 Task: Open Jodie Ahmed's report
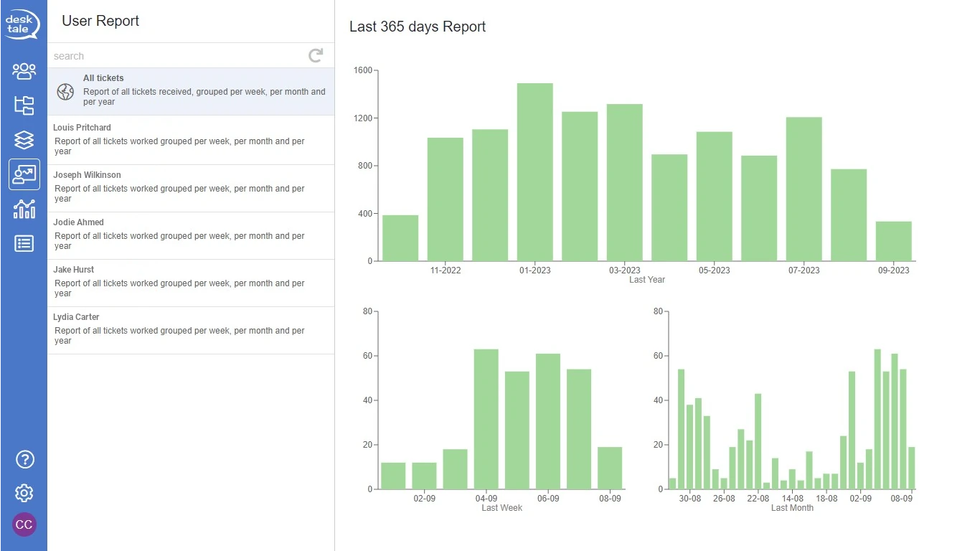pyautogui.click(x=191, y=235)
